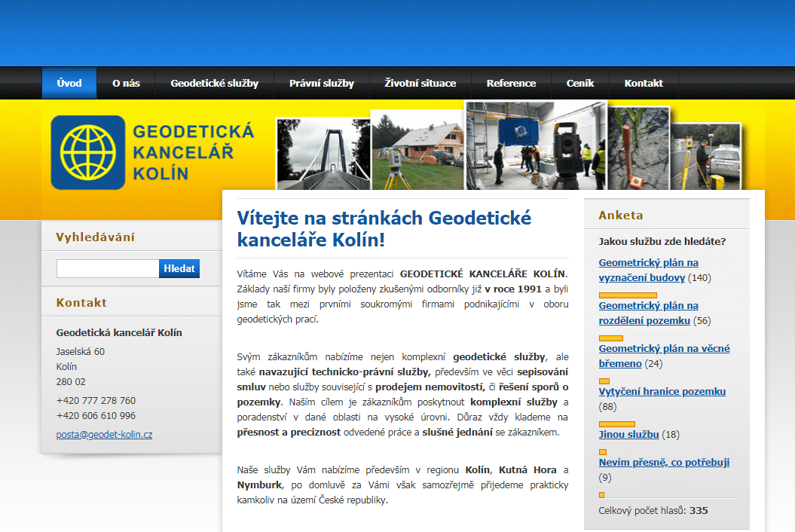
Task: Open the Ceník menu item
Action: click(580, 83)
